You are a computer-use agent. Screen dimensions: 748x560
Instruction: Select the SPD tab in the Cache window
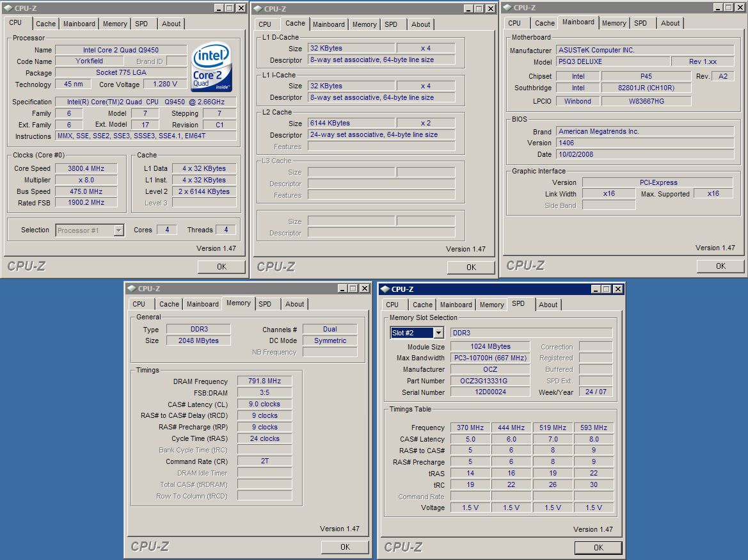pos(391,24)
